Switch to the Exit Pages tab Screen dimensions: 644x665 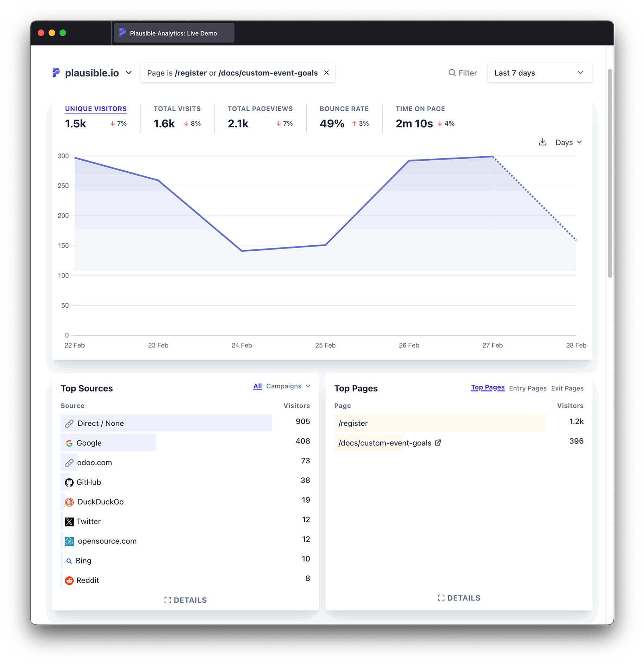coord(567,388)
